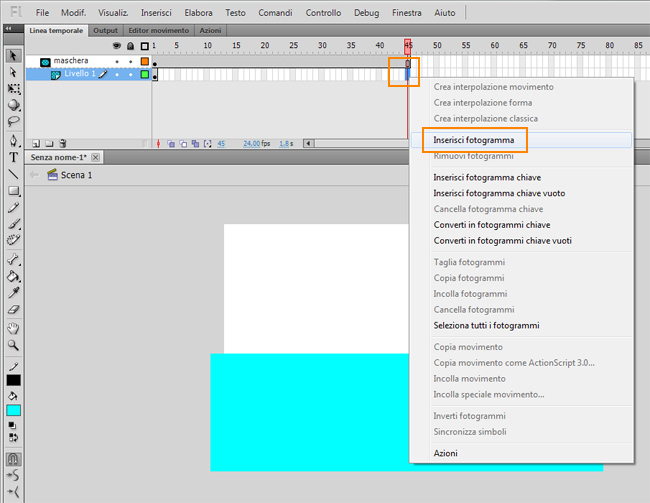The height and width of the screenshot is (503, 650).
Task: Open the Elabora menu
Action: 199,13
